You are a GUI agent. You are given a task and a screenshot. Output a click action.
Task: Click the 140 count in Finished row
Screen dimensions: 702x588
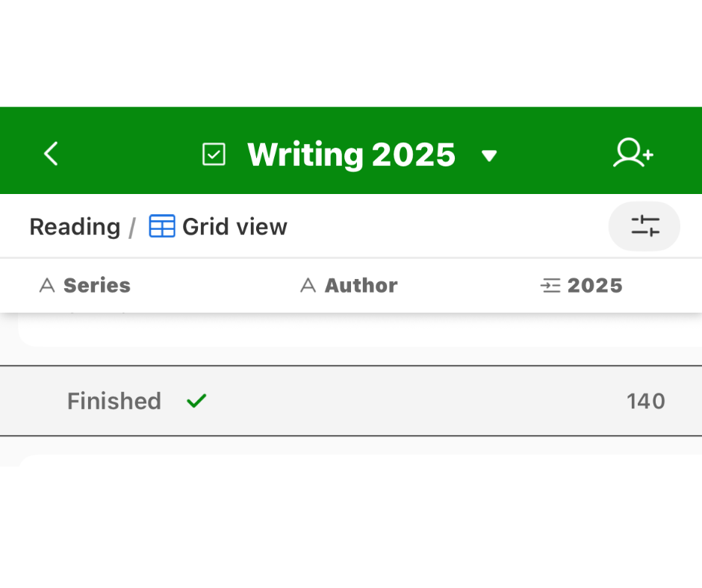click(645, 401)
